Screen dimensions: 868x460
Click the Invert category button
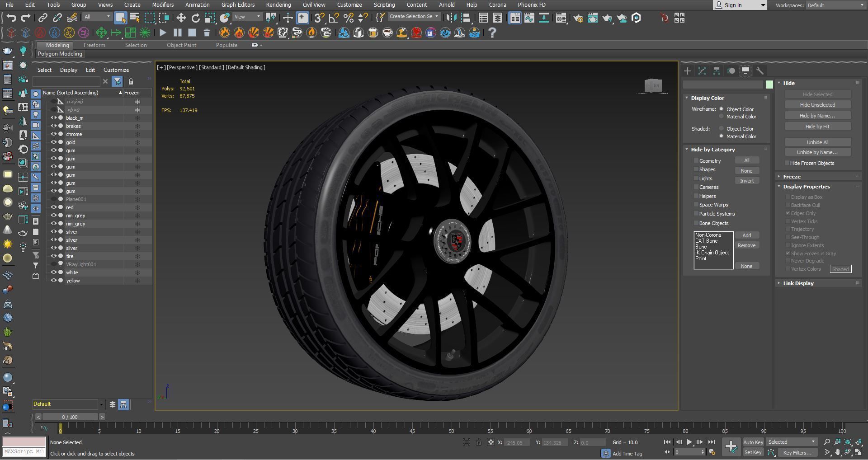747,181
